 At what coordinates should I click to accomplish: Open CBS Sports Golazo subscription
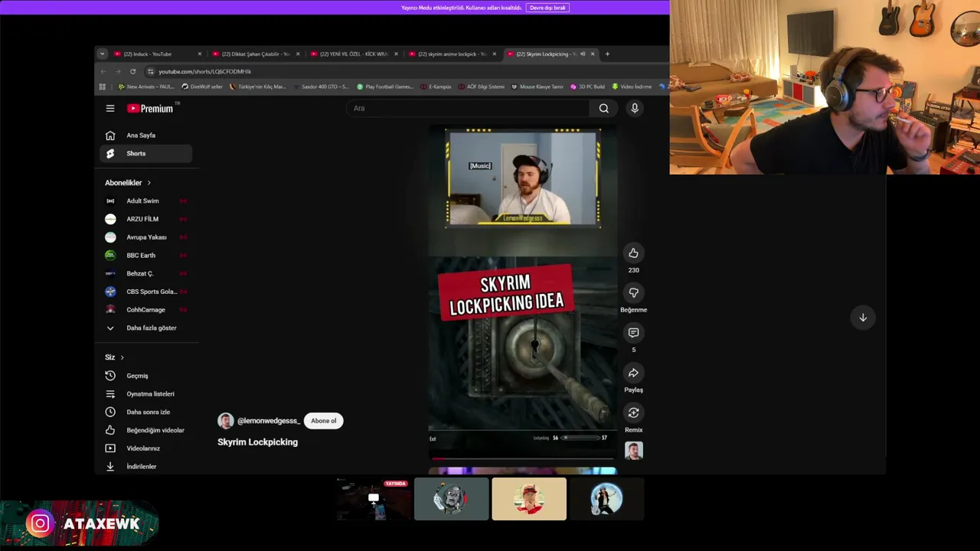(x=145, y=292)
